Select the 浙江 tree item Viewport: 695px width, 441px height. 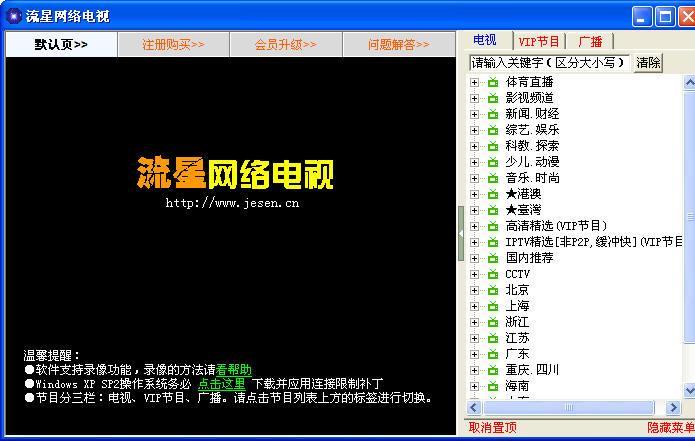click(517, 322)
